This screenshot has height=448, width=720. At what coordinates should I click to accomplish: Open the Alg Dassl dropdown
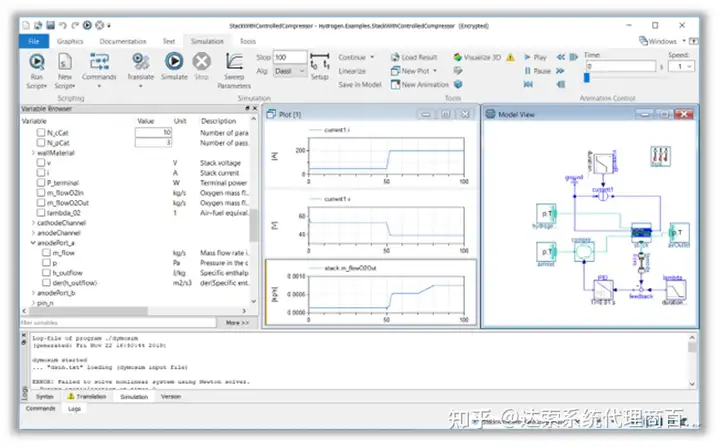click(x=290, y=72)
